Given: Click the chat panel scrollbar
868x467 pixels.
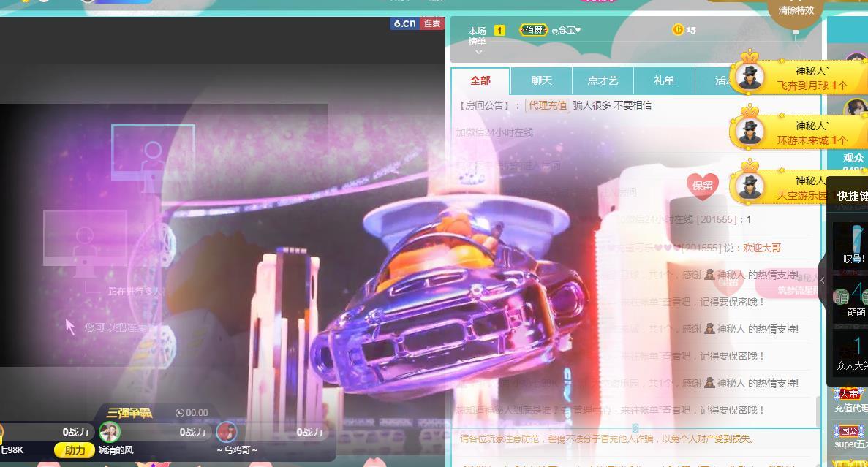Looking at the screenshot, I should (x=818, y=411).
